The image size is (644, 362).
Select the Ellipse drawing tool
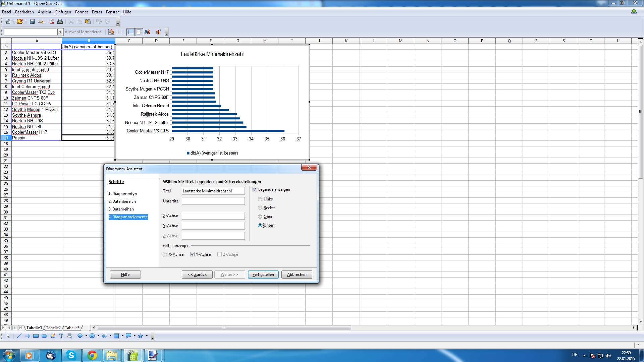44,336
